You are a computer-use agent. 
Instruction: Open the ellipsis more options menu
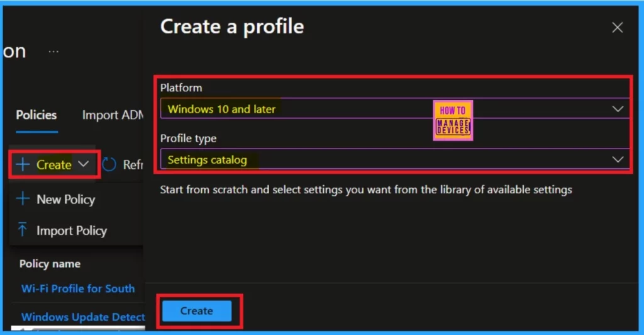53,52
